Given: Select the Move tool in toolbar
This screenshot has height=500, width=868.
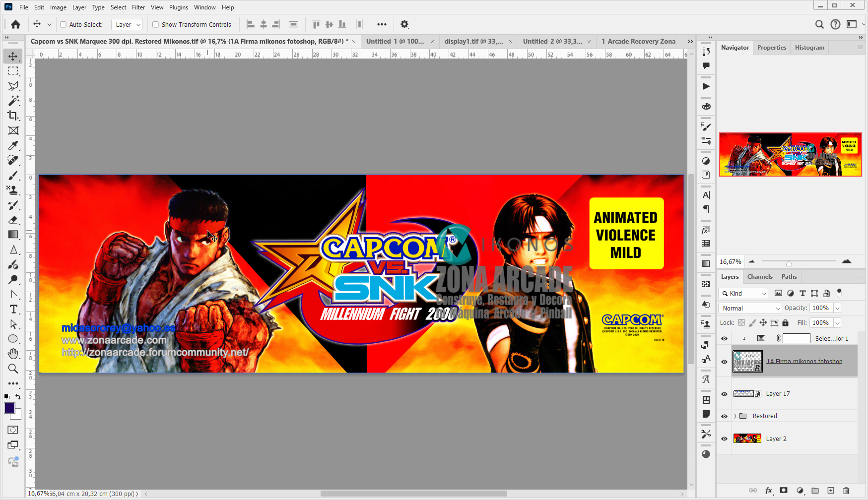Looking at the screenshot, I should click(13, 56).
